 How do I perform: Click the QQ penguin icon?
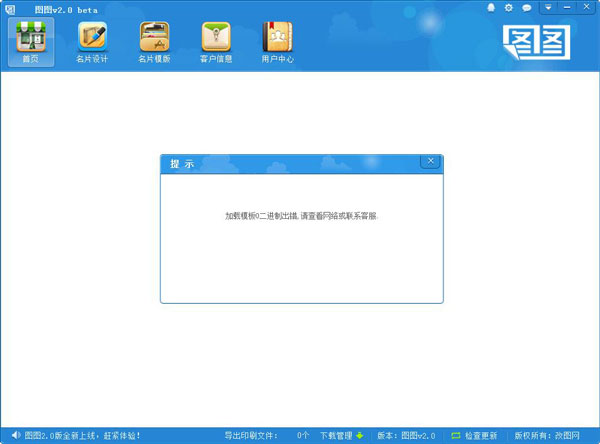(x=491, y=7)
